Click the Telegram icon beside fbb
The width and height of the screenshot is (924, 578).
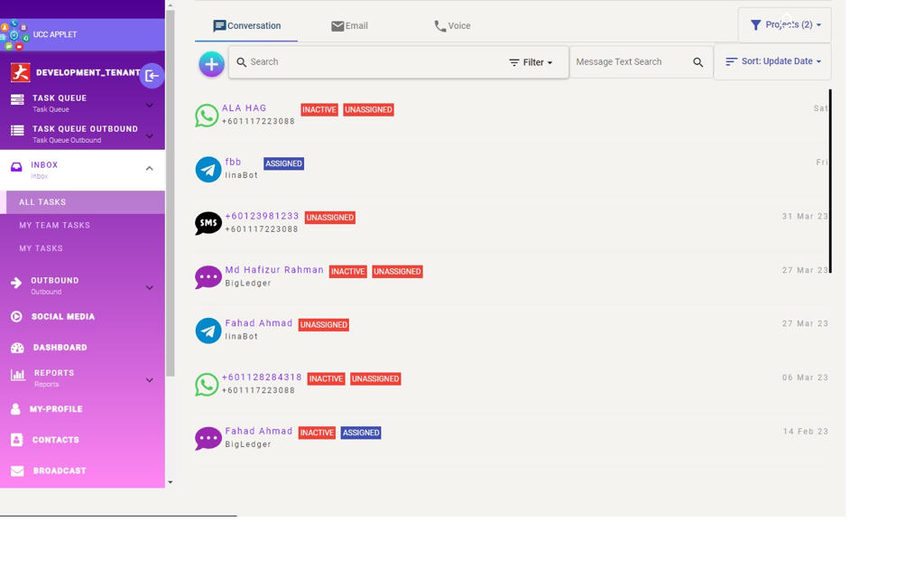point(208,170)
